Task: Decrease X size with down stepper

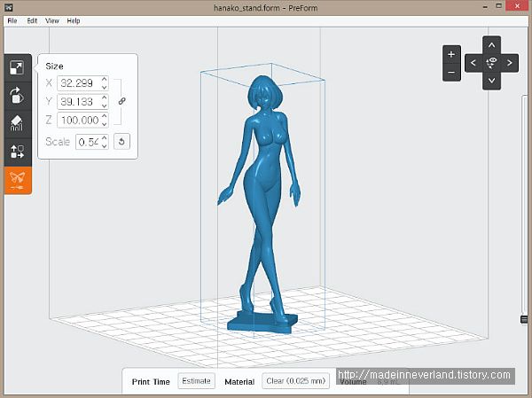Action: (104, 87)
